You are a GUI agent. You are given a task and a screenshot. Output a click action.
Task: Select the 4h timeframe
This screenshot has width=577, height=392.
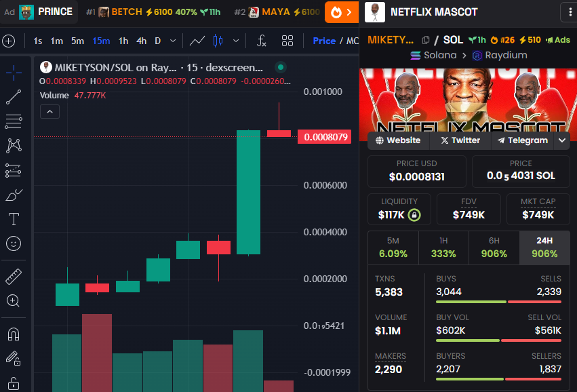[x=141, y=41]
